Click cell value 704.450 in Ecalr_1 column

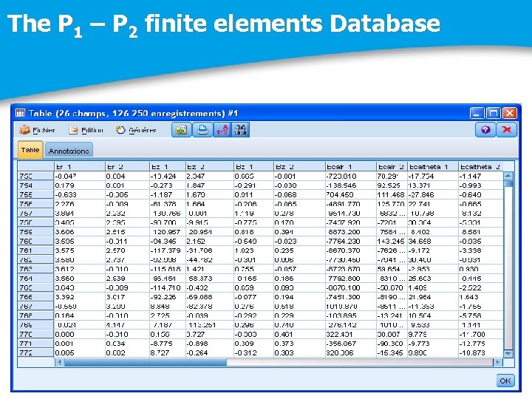[x=341, y=195]
